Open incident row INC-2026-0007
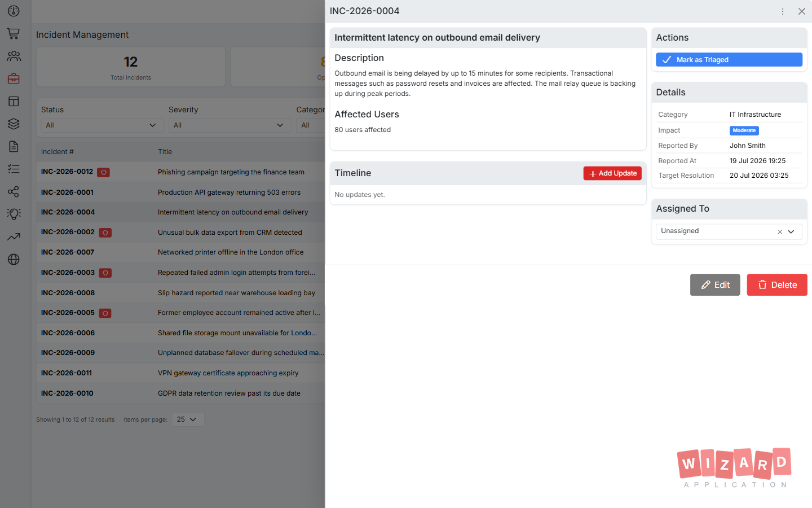Image resolution: width=812 pixels, height=508 pixels. click(x=181, y=252)
